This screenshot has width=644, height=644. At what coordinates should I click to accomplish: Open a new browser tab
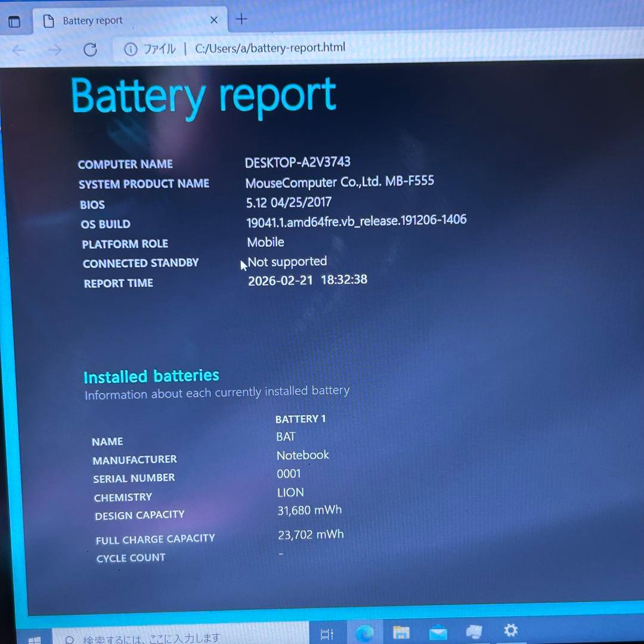click(x=241, y=19)
